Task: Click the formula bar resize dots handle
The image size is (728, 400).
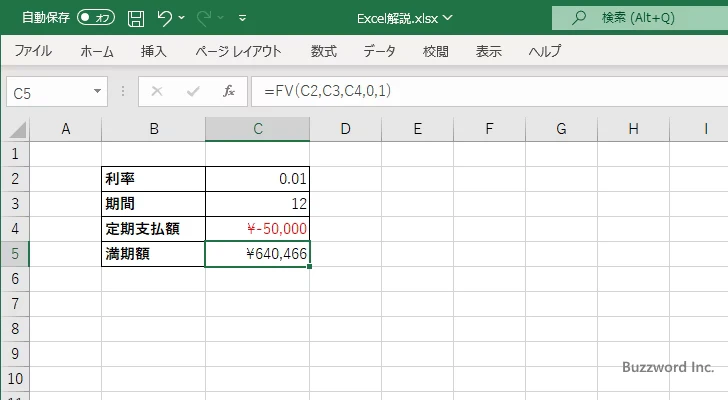Action: (x=123, y=91)
